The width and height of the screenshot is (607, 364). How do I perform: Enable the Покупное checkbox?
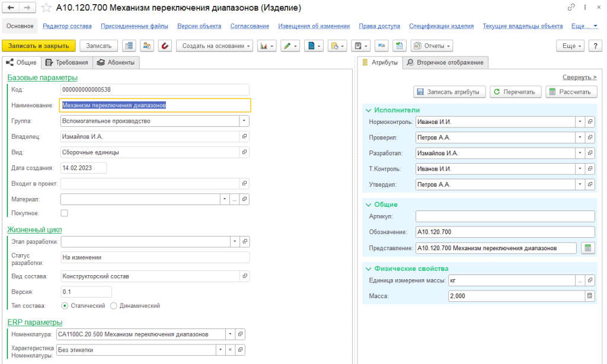point(65,213)
